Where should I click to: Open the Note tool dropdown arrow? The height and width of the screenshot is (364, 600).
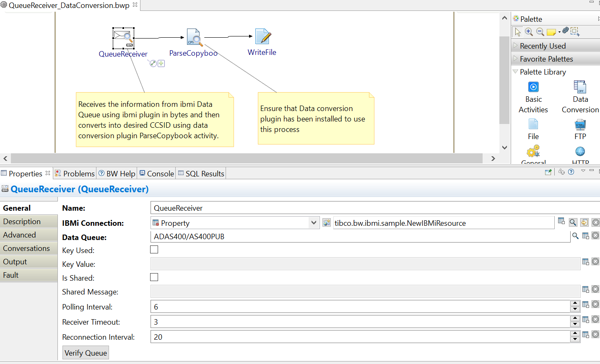click(559, 32)
